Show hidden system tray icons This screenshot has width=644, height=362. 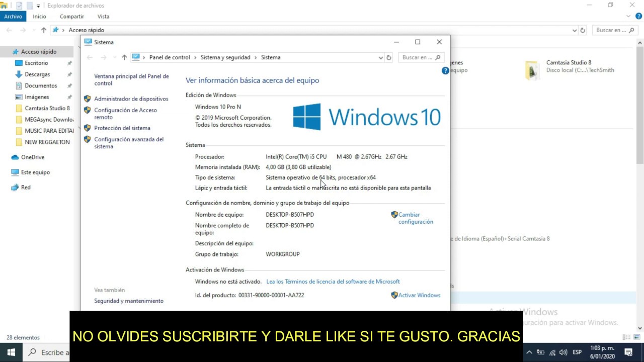tap(529, 352)
